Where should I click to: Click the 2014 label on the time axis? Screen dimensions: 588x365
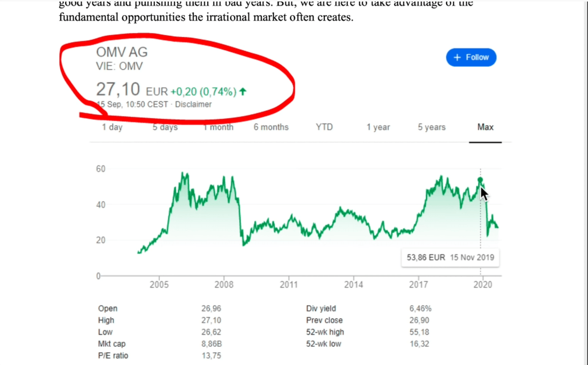[353, 285]
